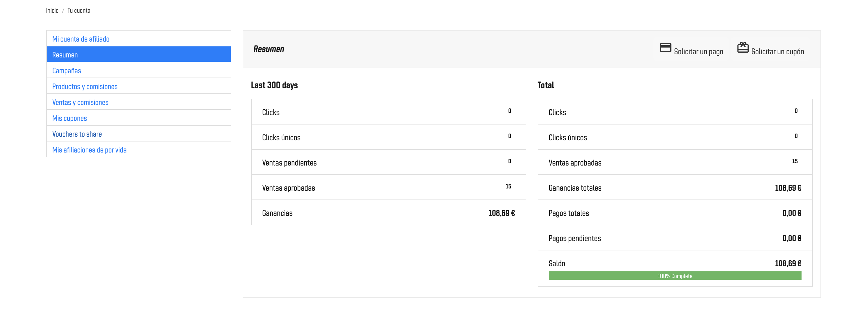Click the gift coupon icon
The width and height of the screenshot is (868, 309).
point(743,48)
